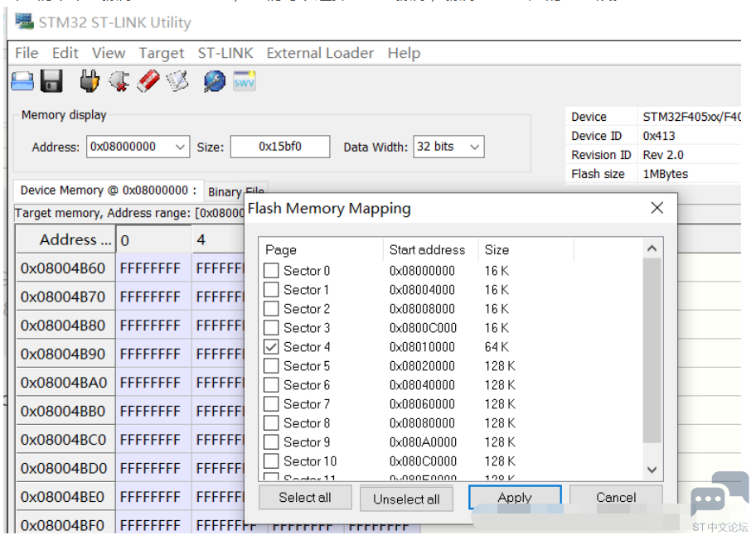Screen dimensions: 756x540
Task: Close the Flash Memory Mapping dialog
Action: pyautogui.click(x=657, y=208)
